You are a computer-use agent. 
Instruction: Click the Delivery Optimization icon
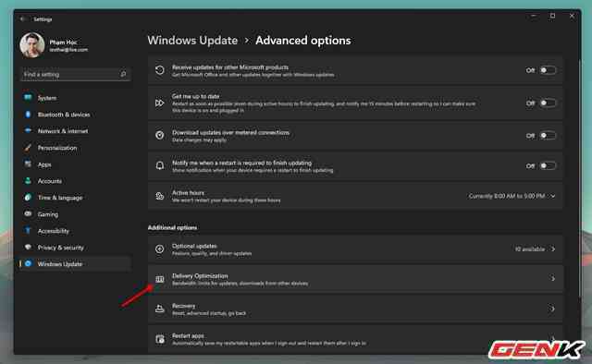point(160,279)
